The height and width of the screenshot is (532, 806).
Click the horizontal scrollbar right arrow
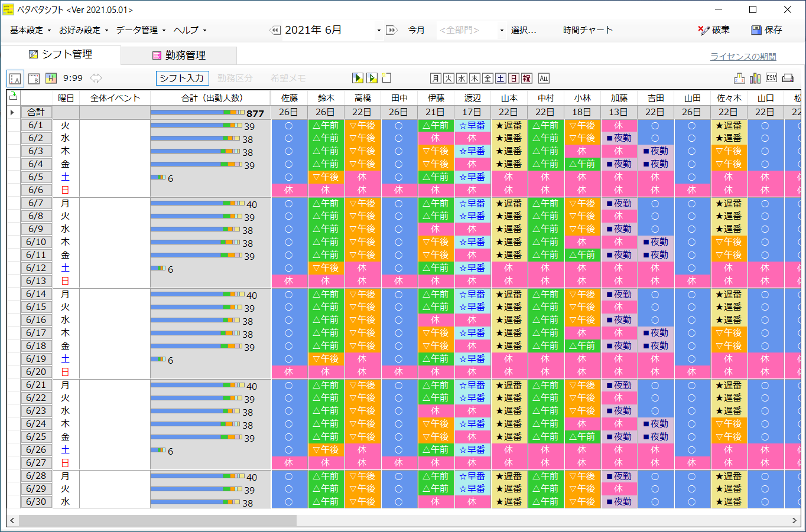794,520
